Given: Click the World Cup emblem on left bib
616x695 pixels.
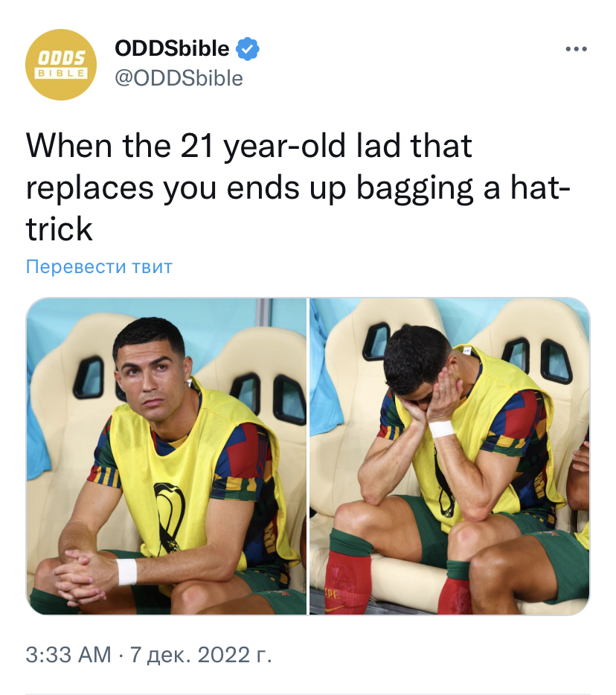Looking at the screenshot, I should (170, 517).
